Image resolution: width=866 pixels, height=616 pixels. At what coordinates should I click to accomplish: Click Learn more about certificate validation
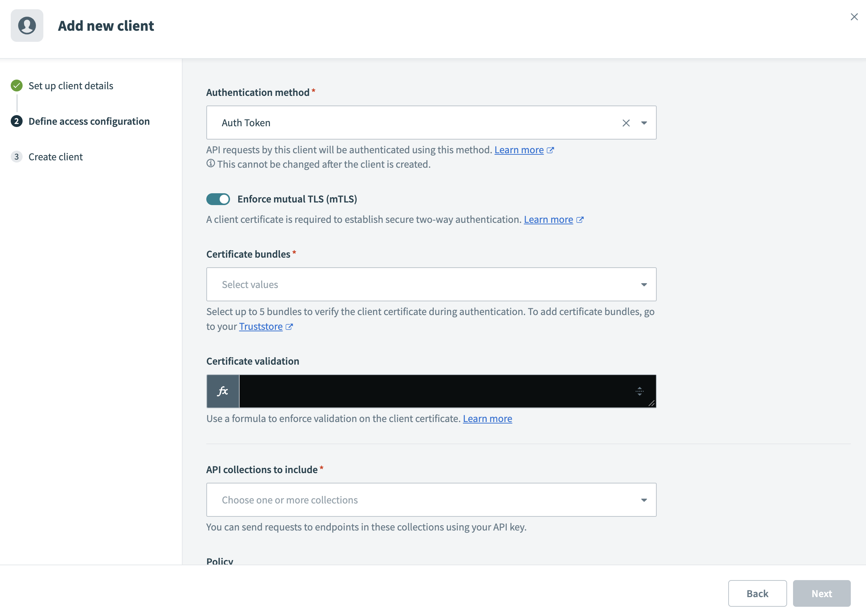tap(487, 418)
